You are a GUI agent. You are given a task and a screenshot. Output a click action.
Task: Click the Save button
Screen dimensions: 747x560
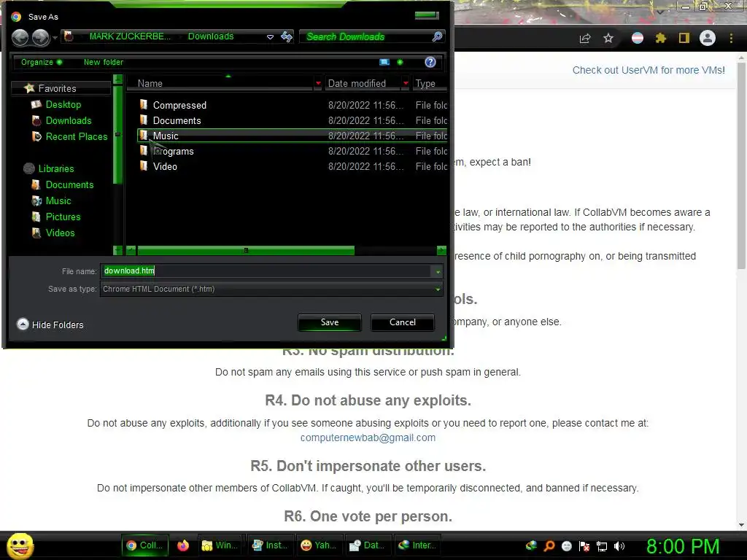pos(330,322)
